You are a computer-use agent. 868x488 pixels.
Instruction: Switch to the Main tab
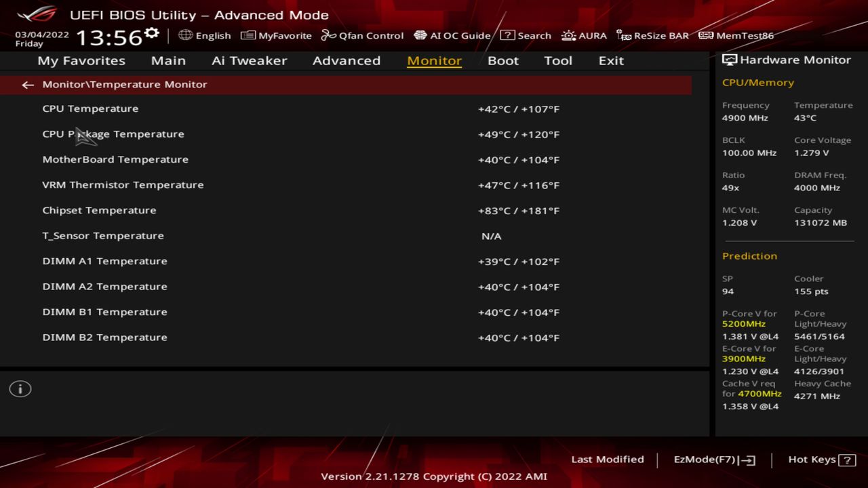coord(168,60)
